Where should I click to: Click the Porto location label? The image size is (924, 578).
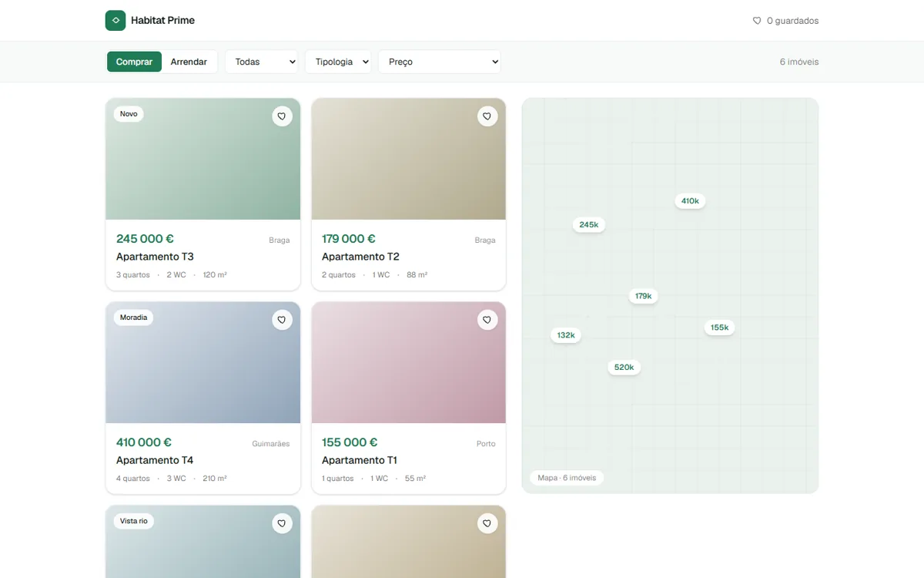coord(486,444)
